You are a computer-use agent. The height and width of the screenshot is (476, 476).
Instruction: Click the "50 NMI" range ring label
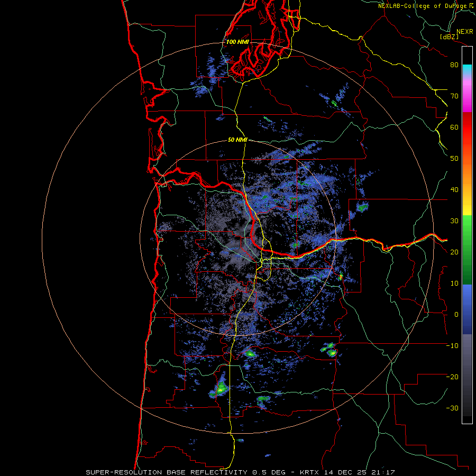(x=237, y=140)
